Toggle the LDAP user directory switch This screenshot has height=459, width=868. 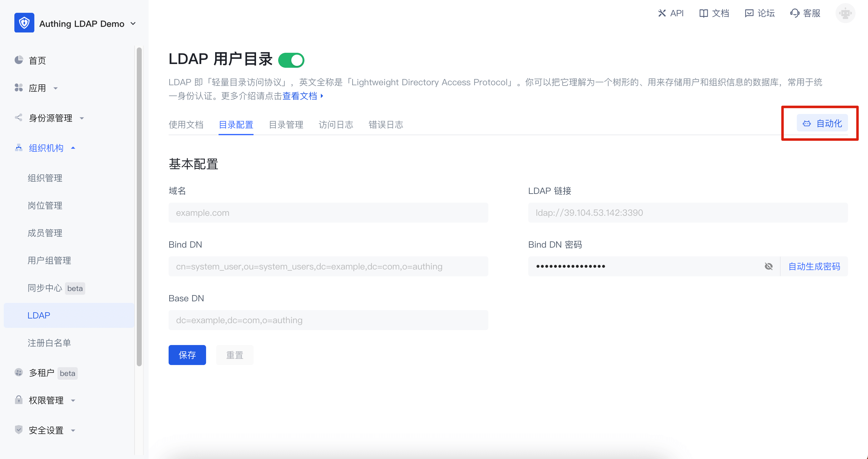[x=291, y=60]
